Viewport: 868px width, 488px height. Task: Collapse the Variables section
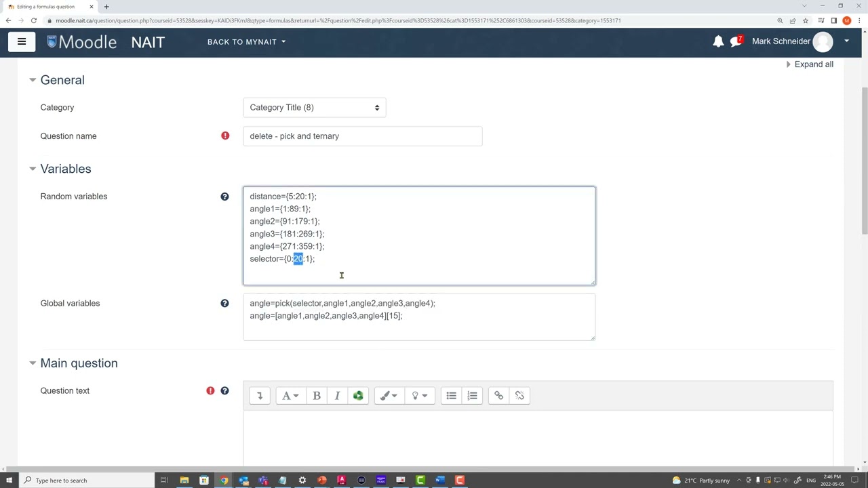point(33,169)
